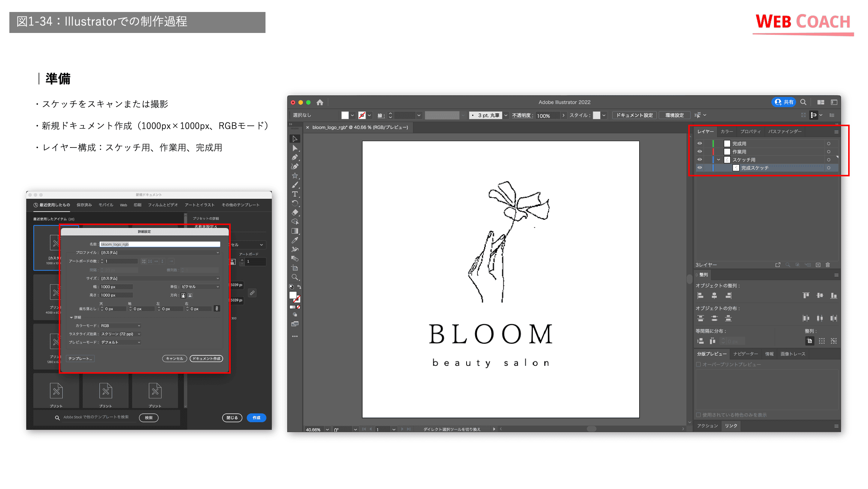Select the Selection tool arrow in Illustrator toolbar
Image resolution: width=868 pixels, height=489 pixels.
[295, 139]
